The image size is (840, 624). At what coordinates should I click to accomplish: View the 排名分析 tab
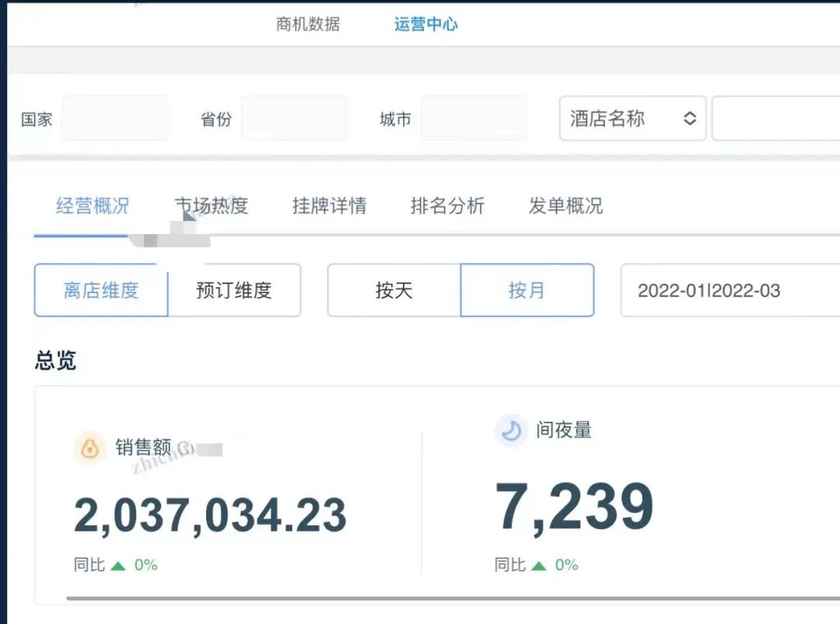click(447, 206)
